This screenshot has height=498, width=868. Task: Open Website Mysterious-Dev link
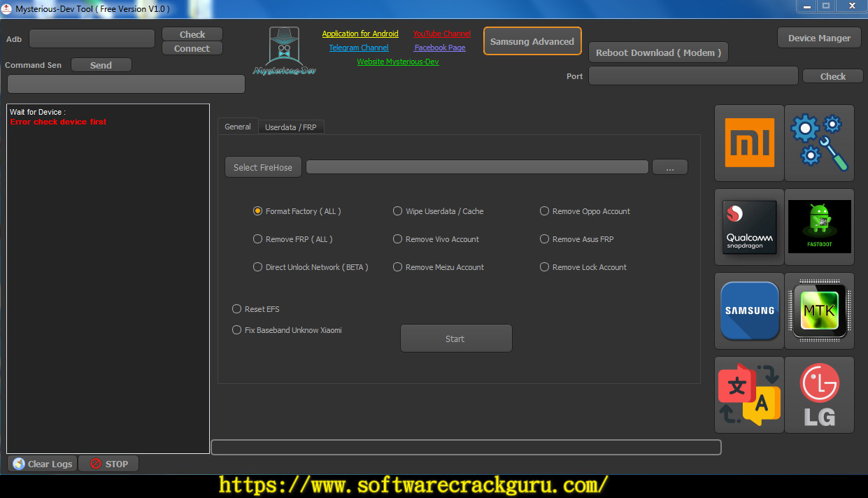(x=398, y=62)
